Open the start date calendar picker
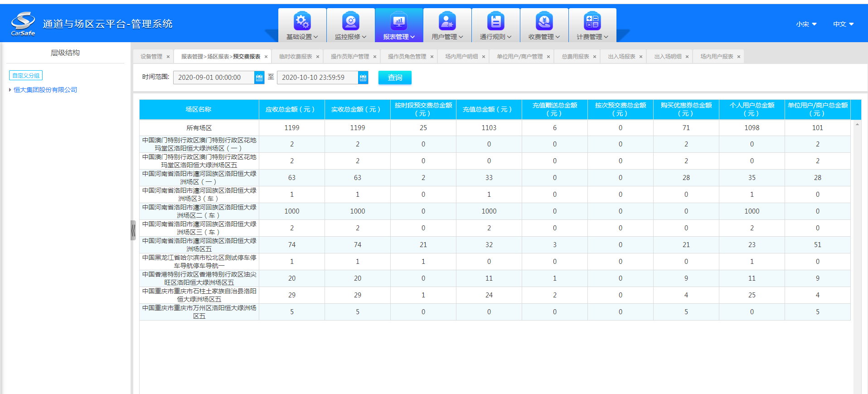The image size is (868, 394). [259, 78]
